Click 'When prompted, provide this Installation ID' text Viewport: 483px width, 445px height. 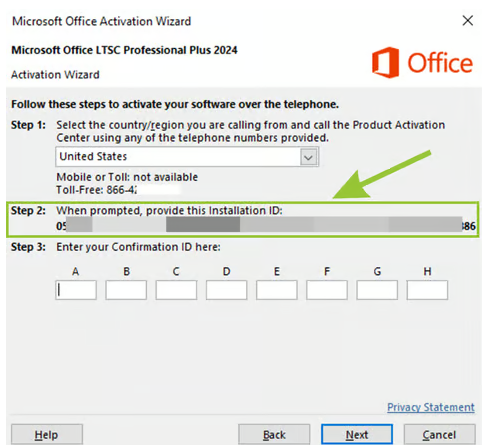click(x=169, y=211)
